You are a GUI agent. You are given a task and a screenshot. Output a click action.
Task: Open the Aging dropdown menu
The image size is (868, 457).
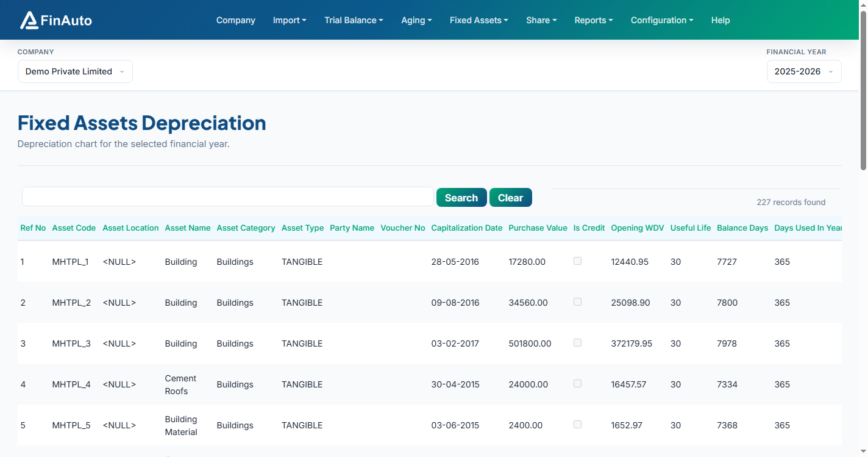click(416, 20)
